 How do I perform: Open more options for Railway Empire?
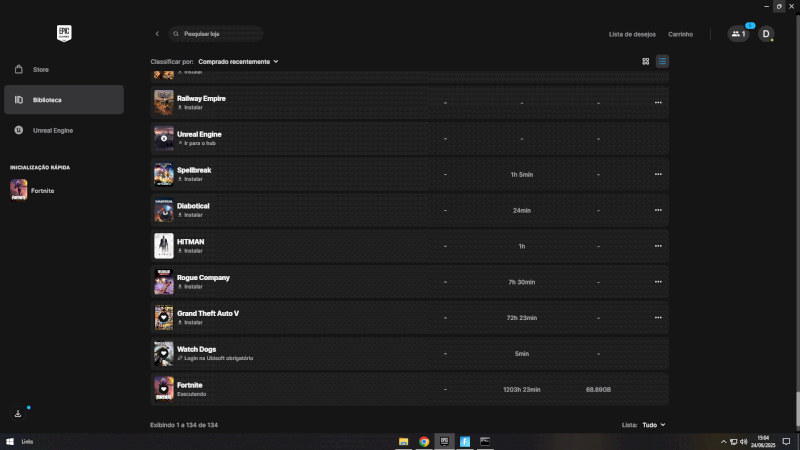658,102
